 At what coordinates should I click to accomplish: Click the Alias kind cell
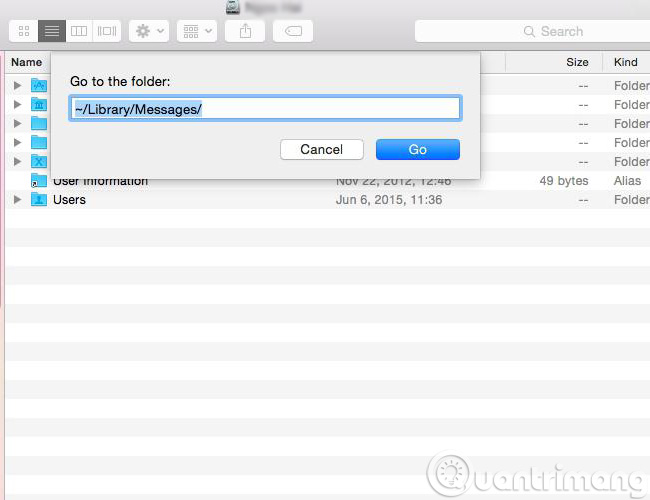pos(627,181)
